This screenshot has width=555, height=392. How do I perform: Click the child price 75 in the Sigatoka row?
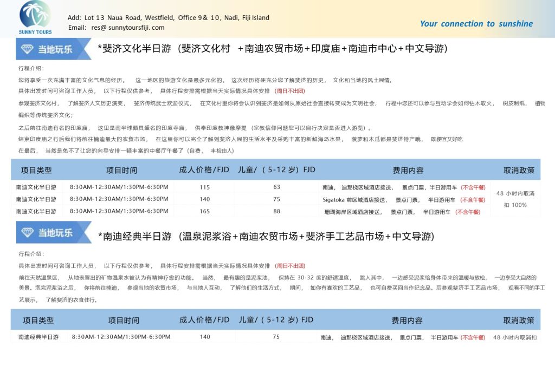[277, 199]
